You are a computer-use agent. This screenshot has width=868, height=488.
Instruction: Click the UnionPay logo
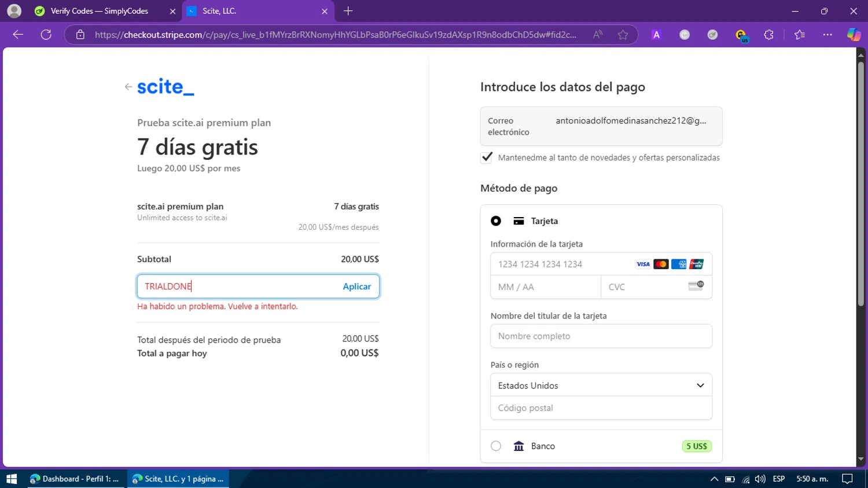(x=697, y=264)
